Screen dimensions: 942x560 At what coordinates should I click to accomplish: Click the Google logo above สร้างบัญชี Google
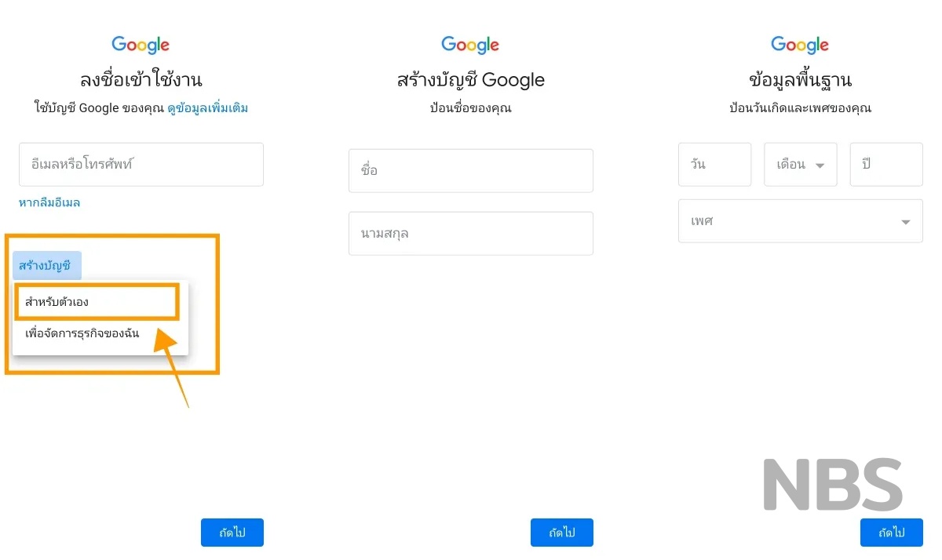coord(470,45)
